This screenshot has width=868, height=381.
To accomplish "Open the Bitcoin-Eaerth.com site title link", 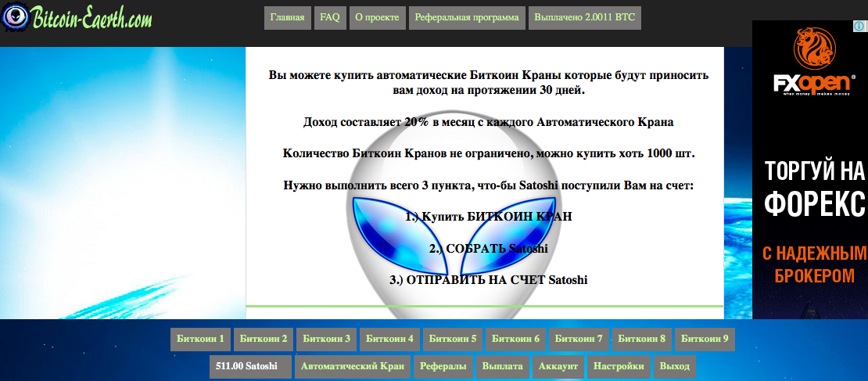I will pos(91,17).
